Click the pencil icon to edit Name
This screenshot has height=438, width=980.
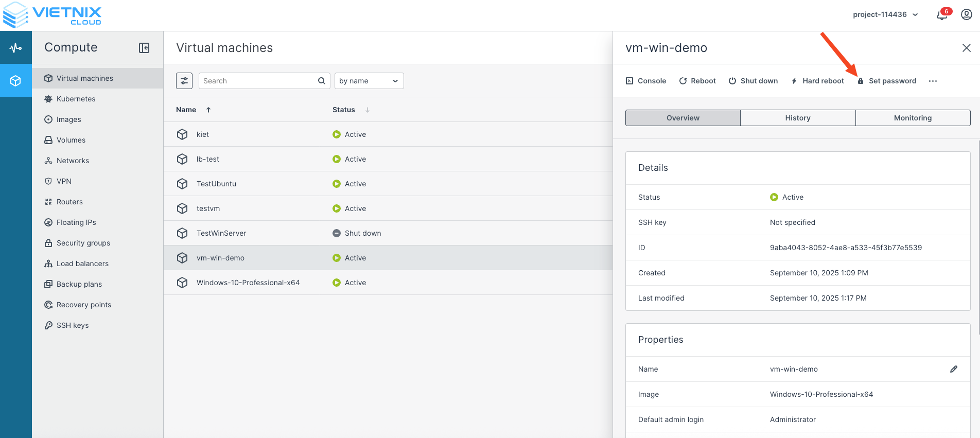pos(953,369)
